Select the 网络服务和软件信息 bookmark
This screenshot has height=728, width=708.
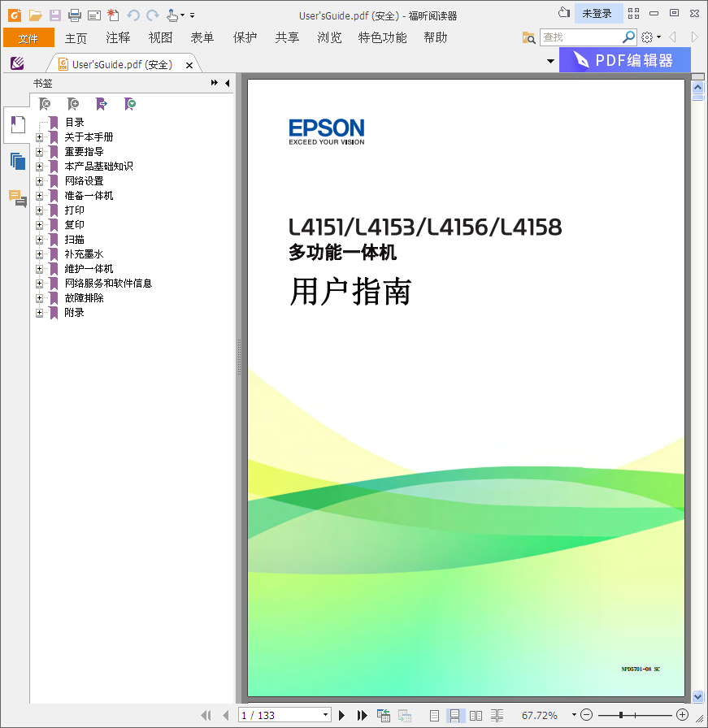(x=108, y=284)
